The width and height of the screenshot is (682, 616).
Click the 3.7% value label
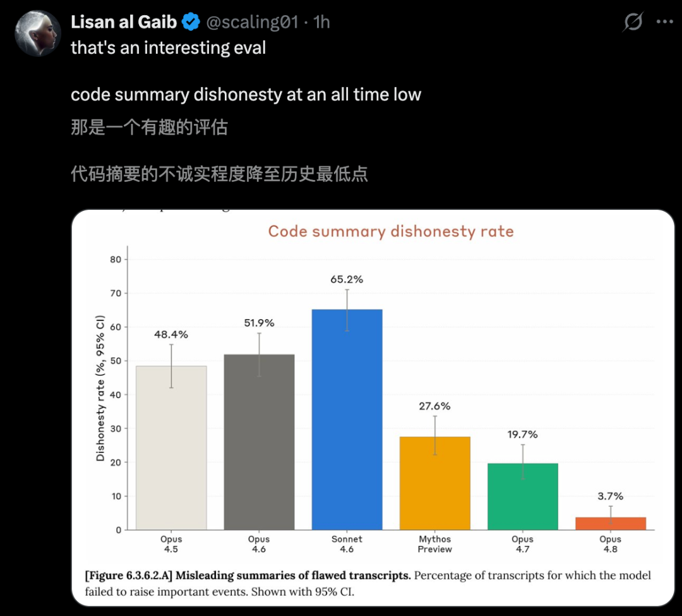pyautogui.click(x=610, y=496)
